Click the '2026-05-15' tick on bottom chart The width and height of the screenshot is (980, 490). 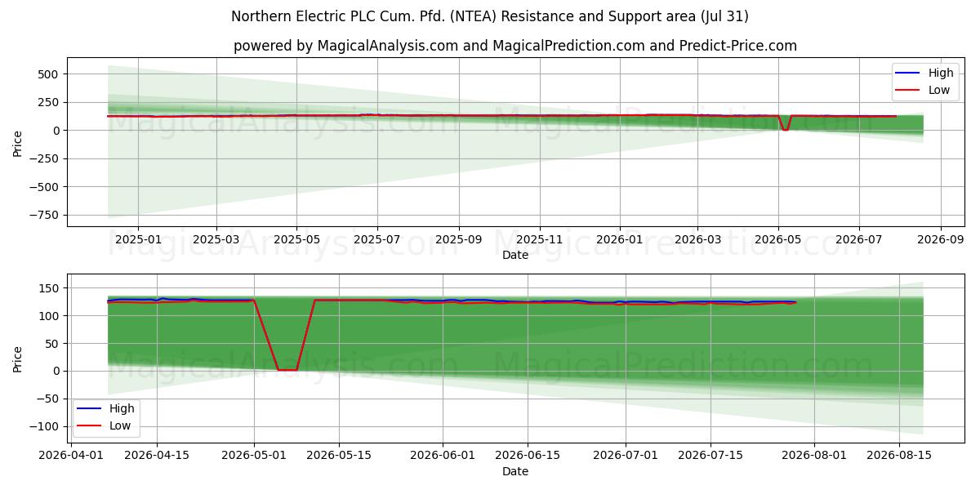[x=339, y=455]
